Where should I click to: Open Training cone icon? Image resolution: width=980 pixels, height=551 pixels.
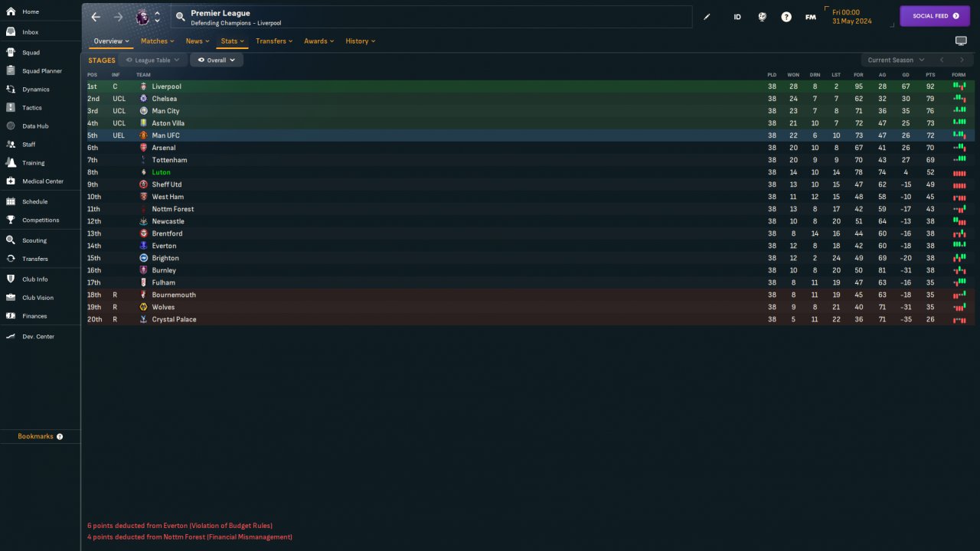pyautogui.click(x=11, y=163)
